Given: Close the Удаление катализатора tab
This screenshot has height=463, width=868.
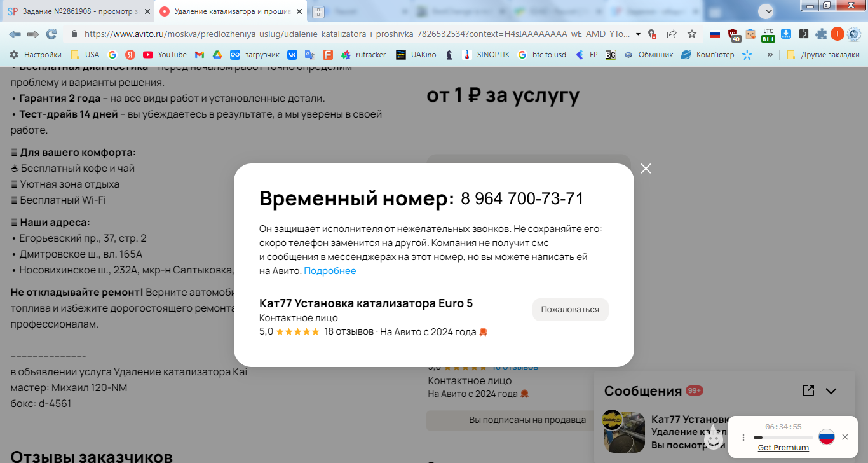Looking at the screenshot, I should (299, 11).
